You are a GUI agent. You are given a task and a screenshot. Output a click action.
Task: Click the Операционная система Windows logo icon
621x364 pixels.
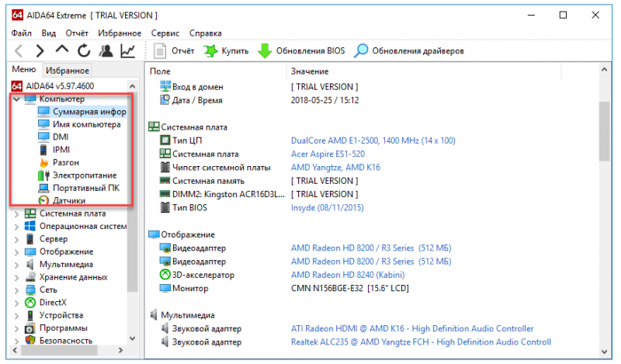click(x=30, y=226)
